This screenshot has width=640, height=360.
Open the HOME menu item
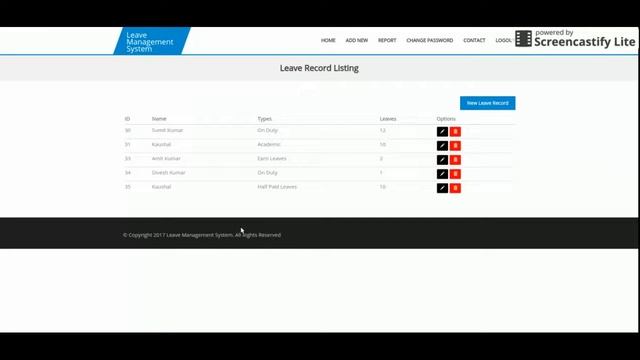point(328,40)
